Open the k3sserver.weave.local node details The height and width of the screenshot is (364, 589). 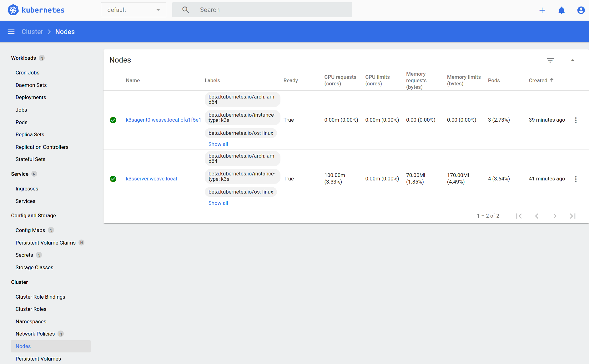[x=151, y=179]
